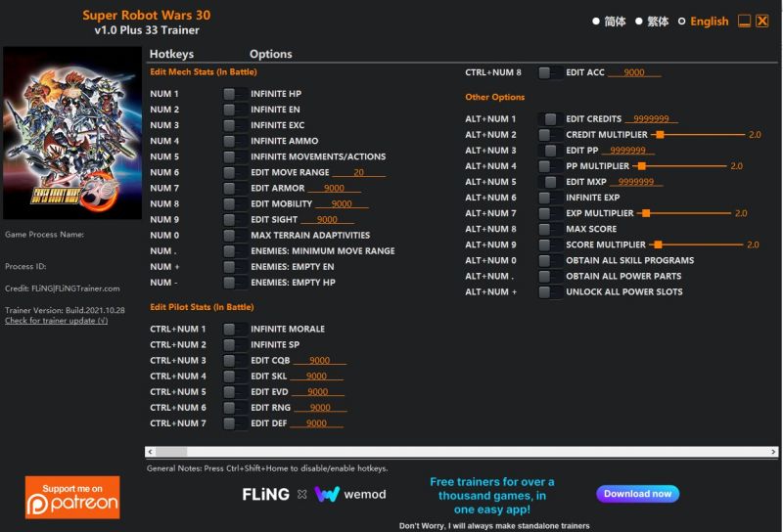Viewport: 783px width, 532px height.
Task: Toggle Credit Multiplier switch
Action: click(550, 135)
